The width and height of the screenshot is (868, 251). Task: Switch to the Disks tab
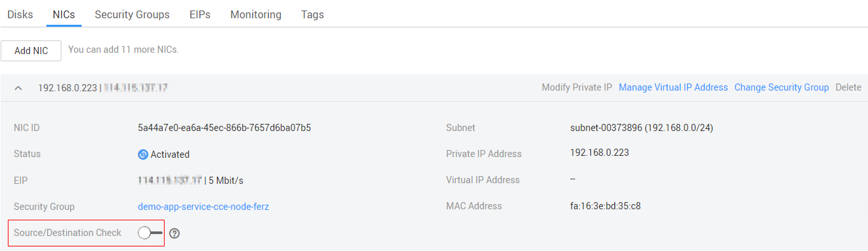20,14
